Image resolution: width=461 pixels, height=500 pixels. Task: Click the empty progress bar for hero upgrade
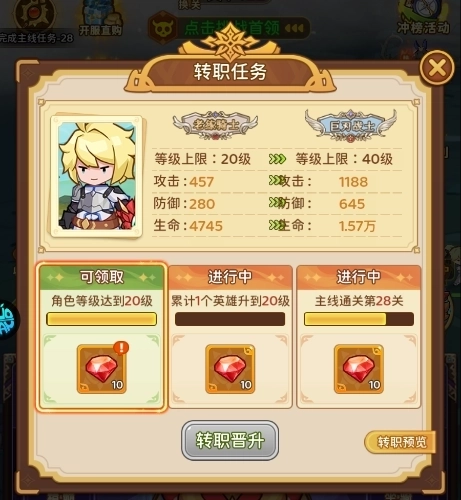(x=230, y=319)
